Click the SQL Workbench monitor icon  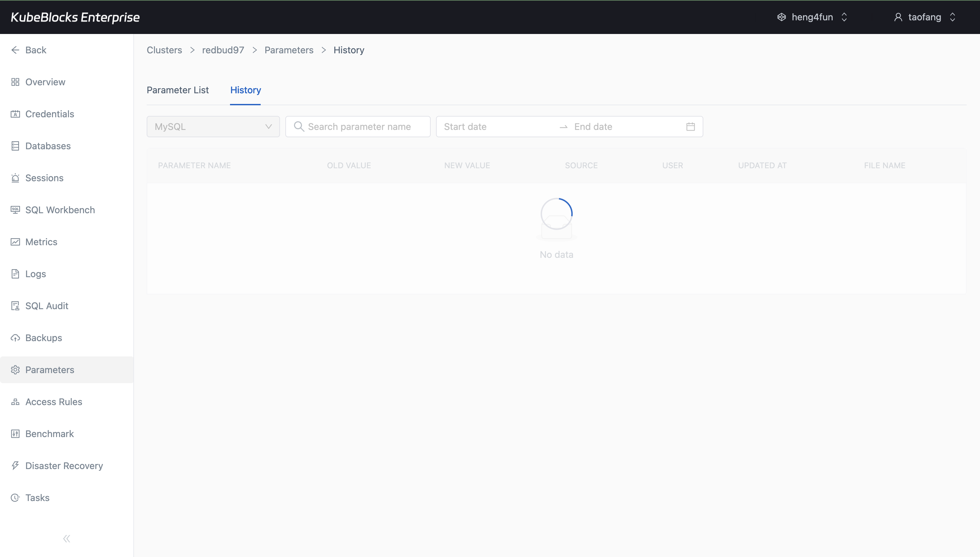(x=15, y=210)
